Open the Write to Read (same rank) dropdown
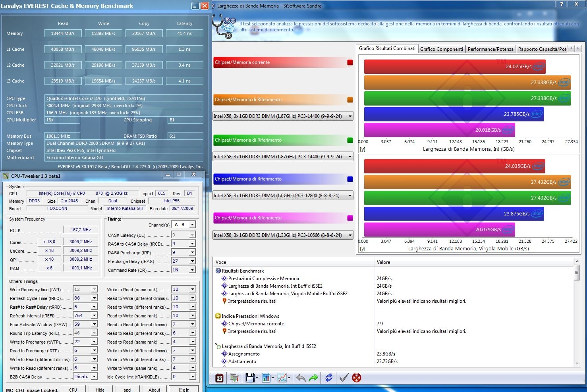Screen dimensions: 587x392 pos(192,289)
